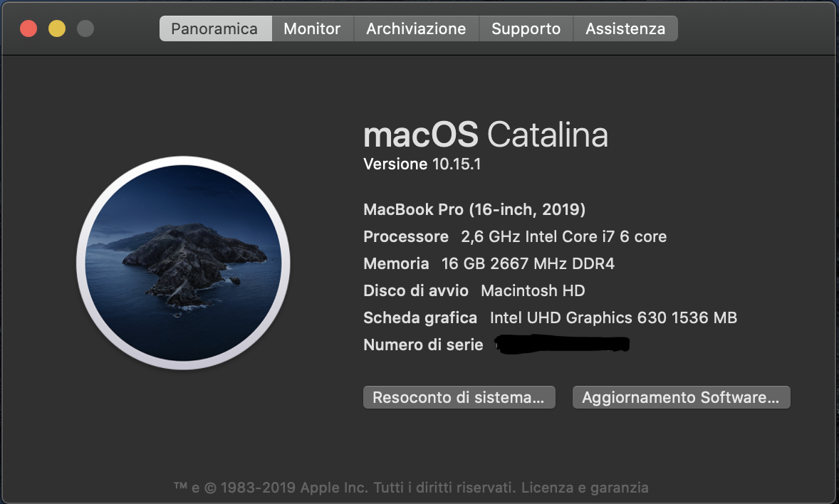Screen dimensions: 839x504
Task: Open the Licenza e garanzia link
Action: click(585, 488)
